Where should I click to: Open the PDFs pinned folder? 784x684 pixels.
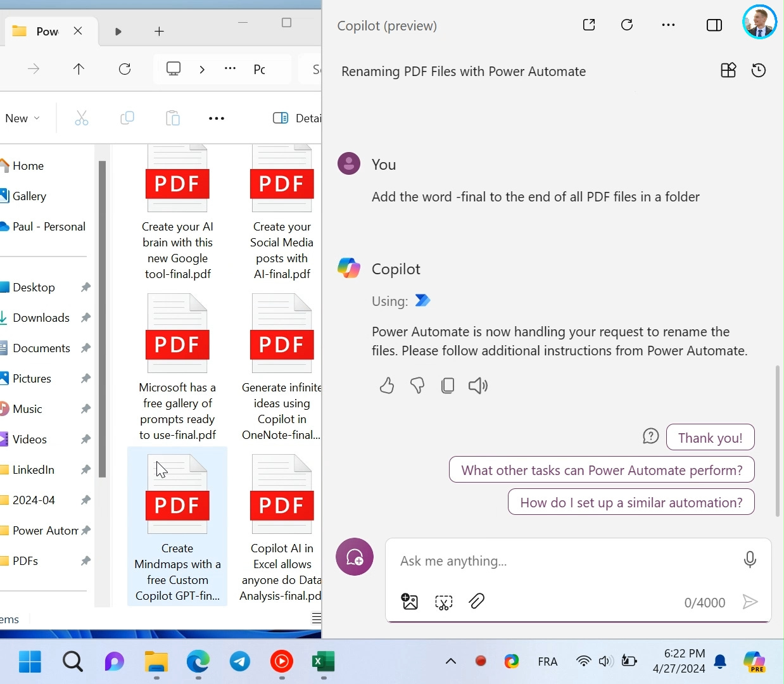pos(25,561)
